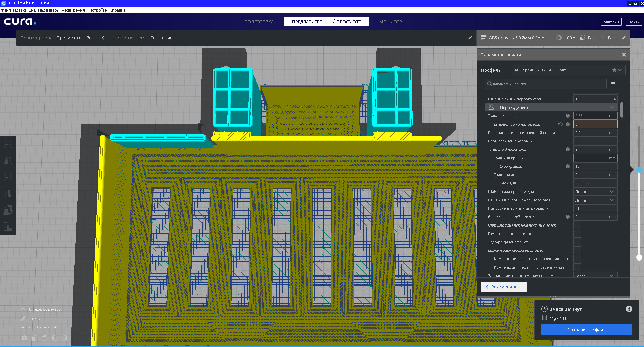644x347 pixels.
Task: Click the 'Рекомендован' button
Action: pos(504,287)
